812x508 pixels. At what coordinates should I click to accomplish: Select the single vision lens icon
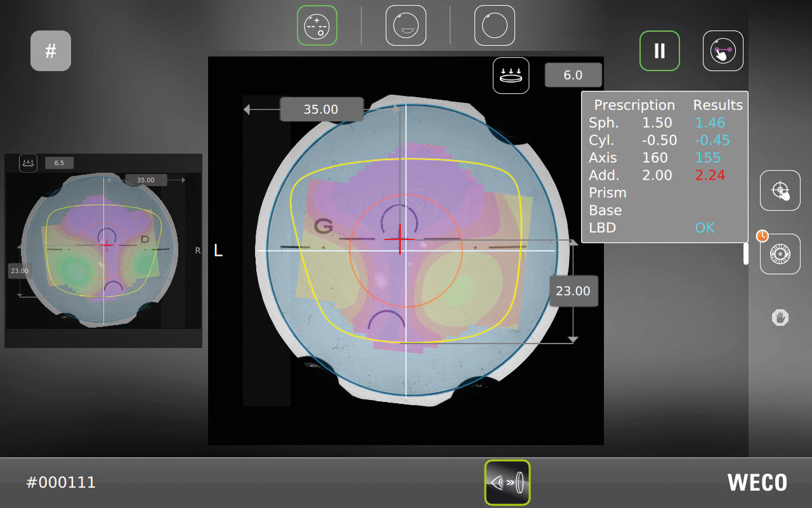pyautogui.click(x=495, y=25)
